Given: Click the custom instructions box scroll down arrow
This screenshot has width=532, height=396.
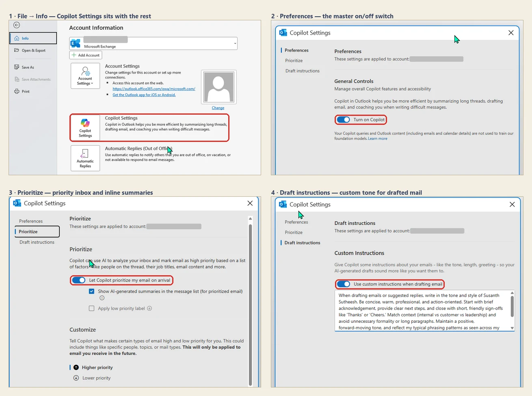Looking at the screenshot, I should 512,328.
